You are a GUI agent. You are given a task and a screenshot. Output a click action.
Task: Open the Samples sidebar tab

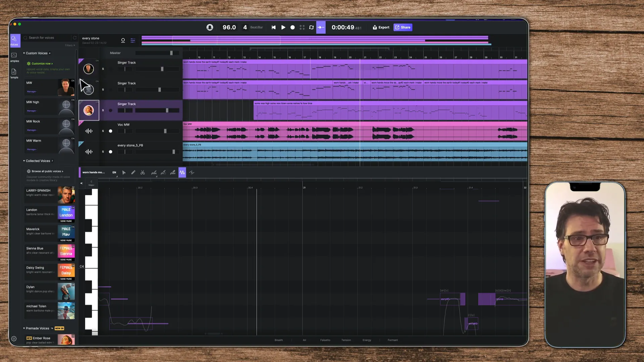point(14,57)
